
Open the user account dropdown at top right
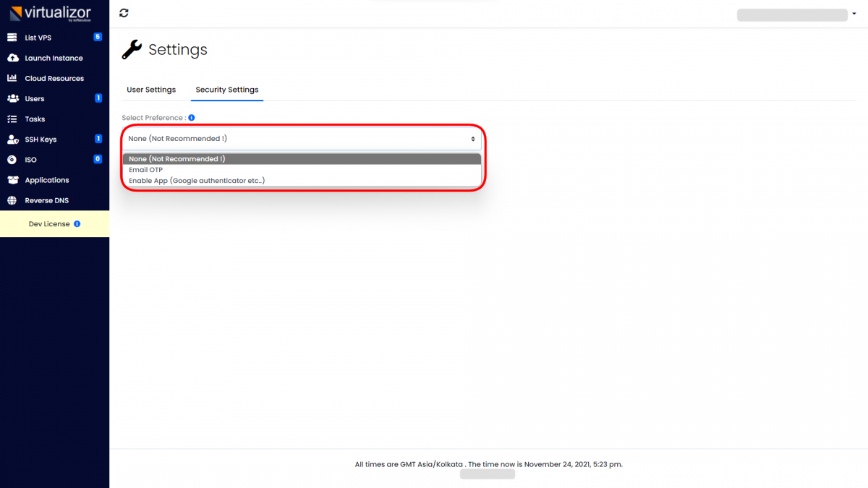tap(854, 14)
